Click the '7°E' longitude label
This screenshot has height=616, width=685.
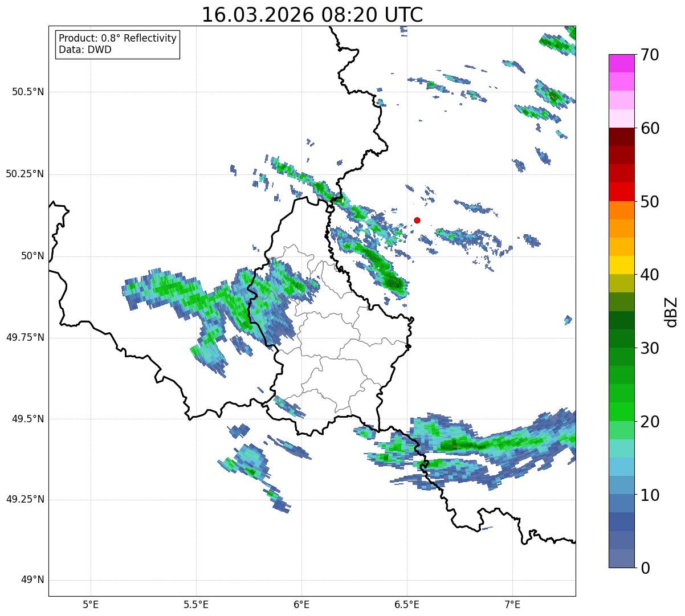(512, 605)
